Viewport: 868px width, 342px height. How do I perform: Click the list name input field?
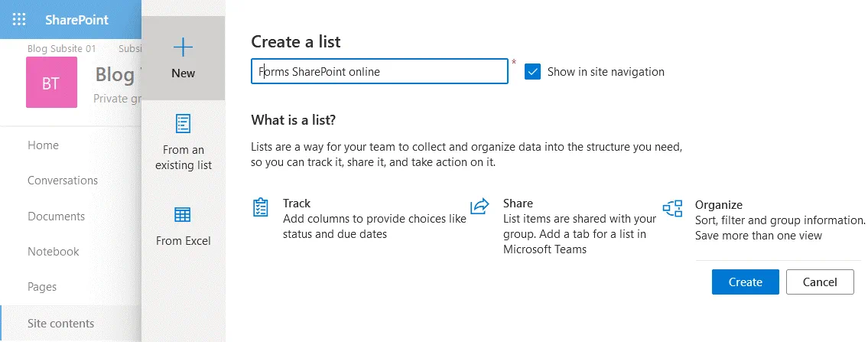pos(380,72)
